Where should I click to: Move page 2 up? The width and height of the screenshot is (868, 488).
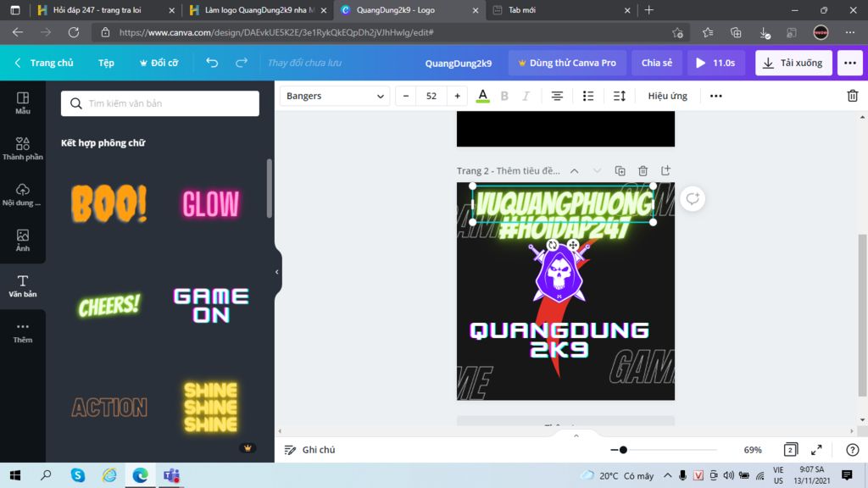coord(574,171)
